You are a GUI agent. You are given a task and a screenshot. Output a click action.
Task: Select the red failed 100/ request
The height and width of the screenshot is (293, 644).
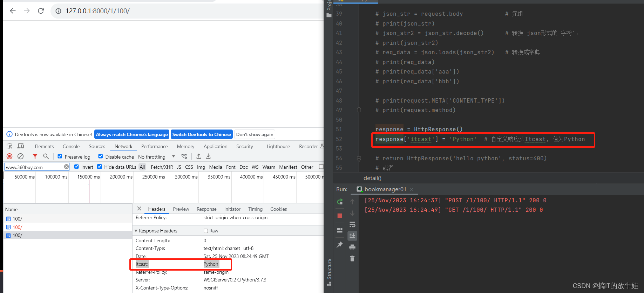click(x=67, y=227)
